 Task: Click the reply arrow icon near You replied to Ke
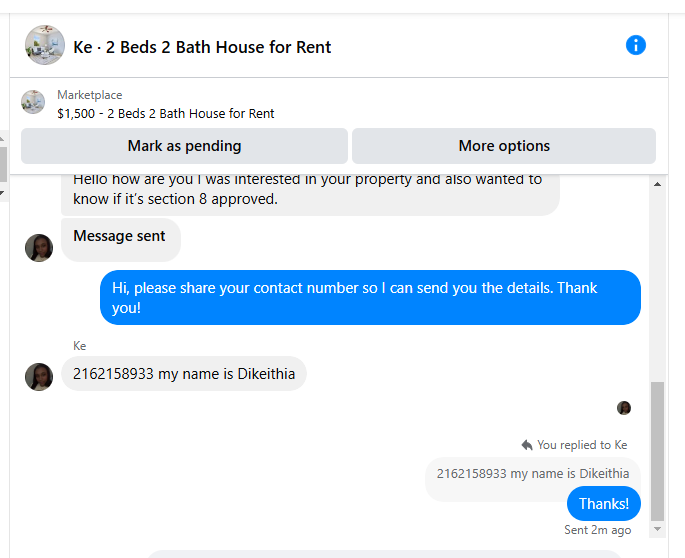(527, 445)
